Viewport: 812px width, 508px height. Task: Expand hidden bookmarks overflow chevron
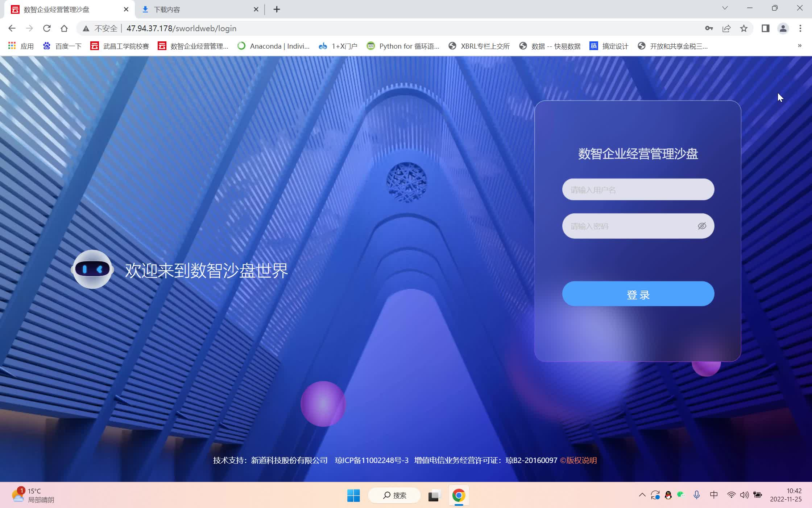pyautogui.click(x=800, y=46)
